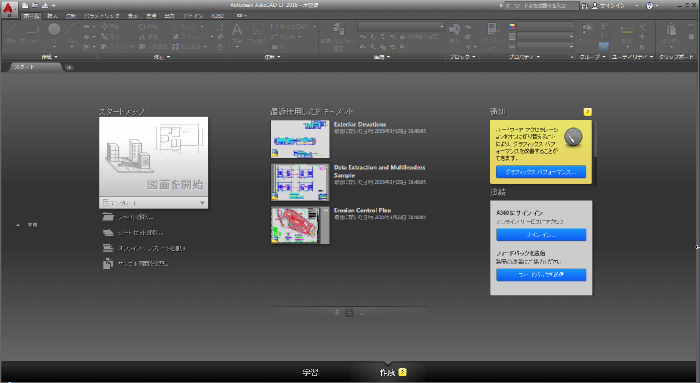This screenshot has width=700, height=383.
Task: Open the linetype dropdown in the Properties panel
Action: pos(545,46)
